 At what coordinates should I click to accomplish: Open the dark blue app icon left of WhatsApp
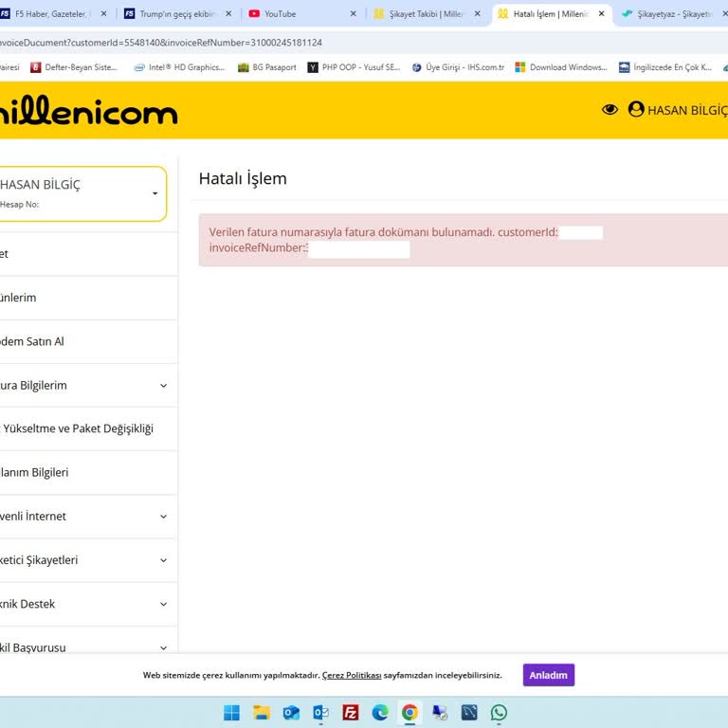469,712
